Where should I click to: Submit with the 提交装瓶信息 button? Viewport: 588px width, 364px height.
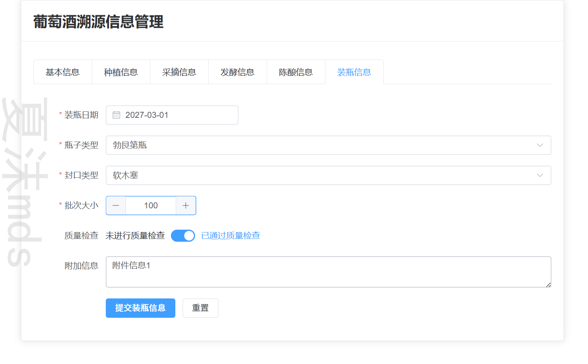coord(140,308)
